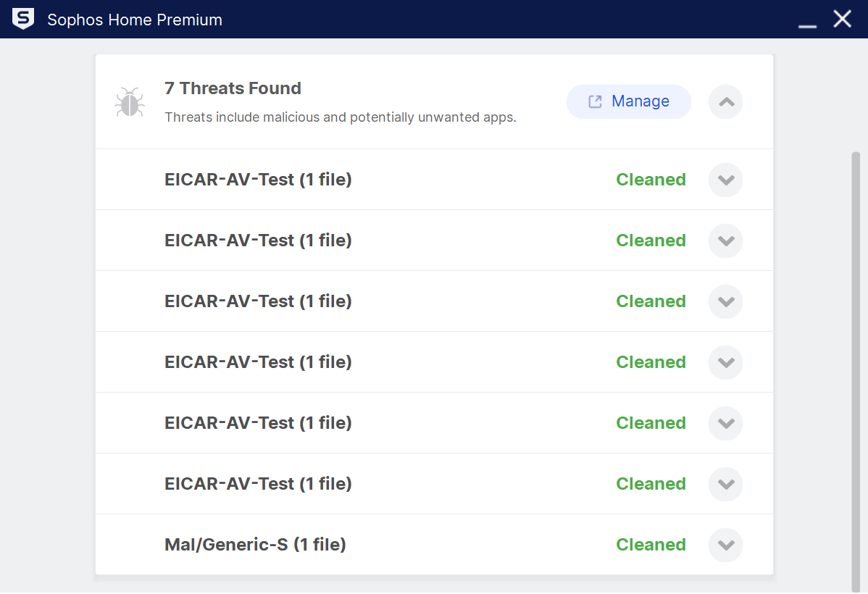Click the Cleaned label on the first row
Screen dimensions: 868x594
coord(650,180)
